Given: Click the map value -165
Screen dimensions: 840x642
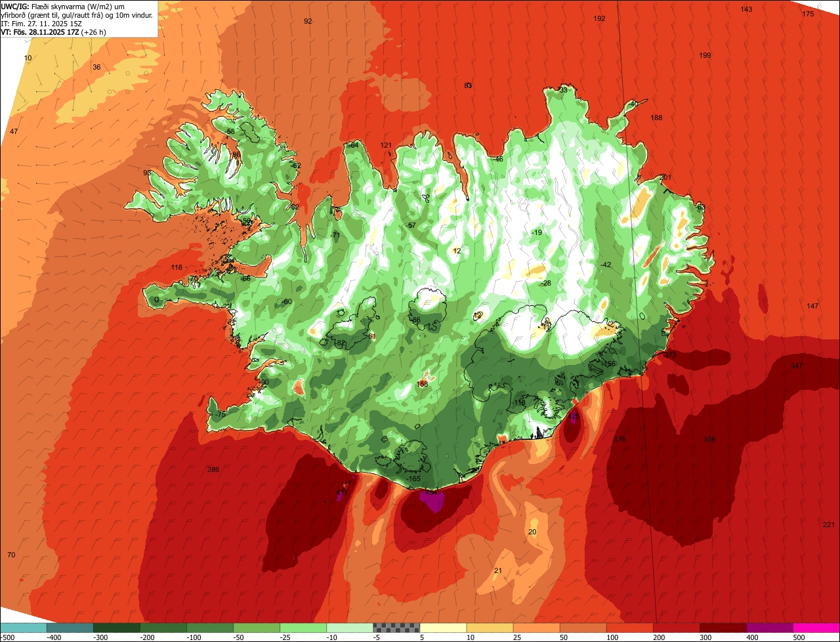Looking at the screenshot, I should pyautogui.click(x=413, y=479).
